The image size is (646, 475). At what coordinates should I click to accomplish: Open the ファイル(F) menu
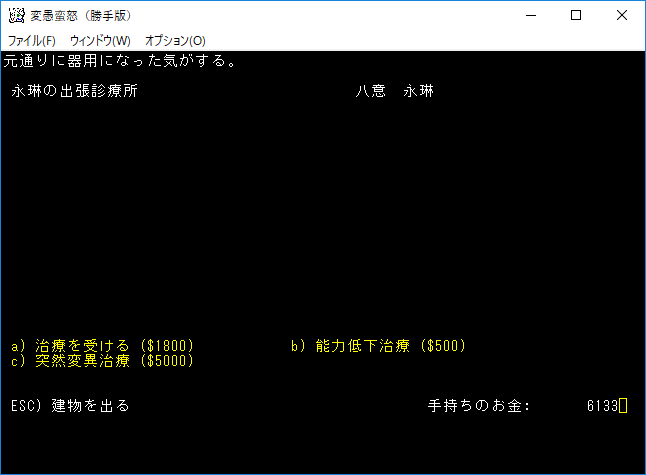pos(32,41)
